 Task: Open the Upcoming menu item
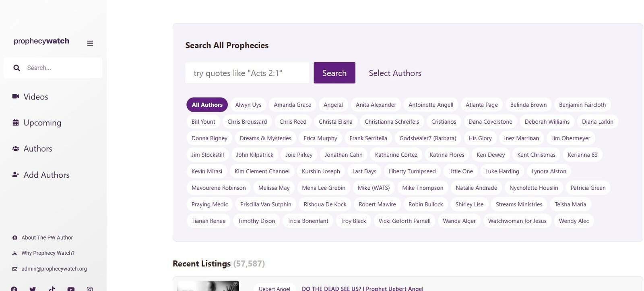click(42, 123)
